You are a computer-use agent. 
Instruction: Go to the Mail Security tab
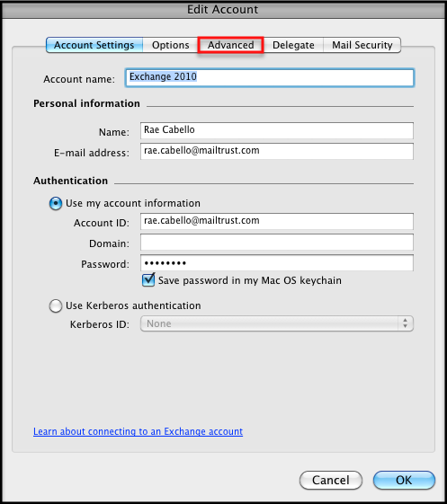click(362, 45)
